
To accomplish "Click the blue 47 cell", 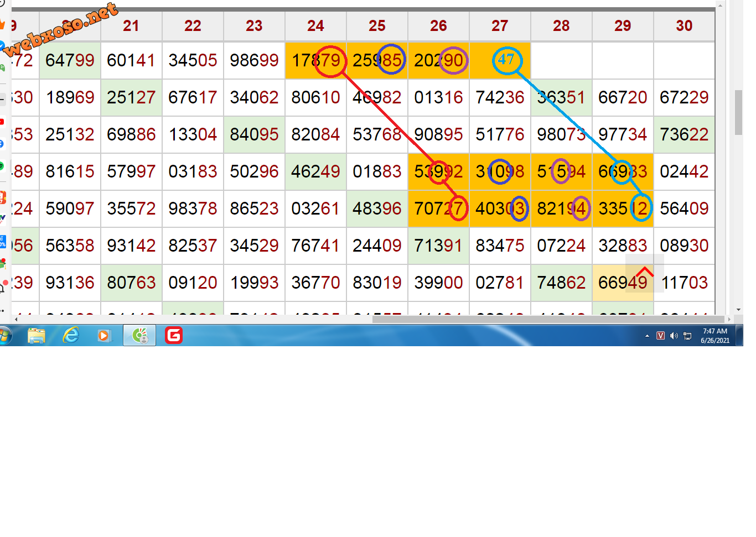I will click(500, 60).
